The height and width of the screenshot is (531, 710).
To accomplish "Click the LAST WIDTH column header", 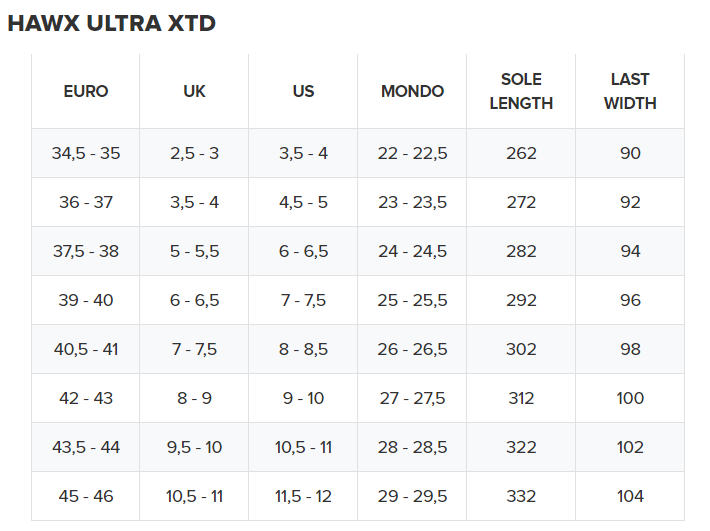I will click(x=630, y=91).
